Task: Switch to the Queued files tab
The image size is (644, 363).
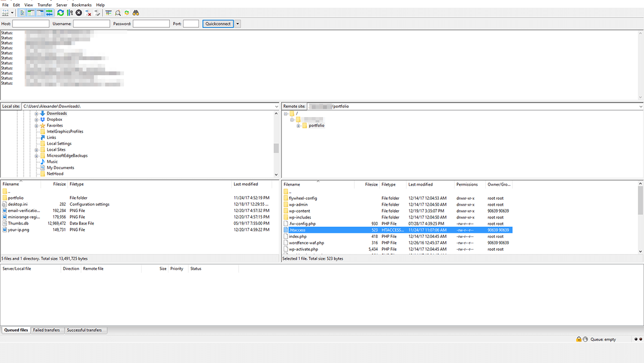Action: (x=16, y=330)
